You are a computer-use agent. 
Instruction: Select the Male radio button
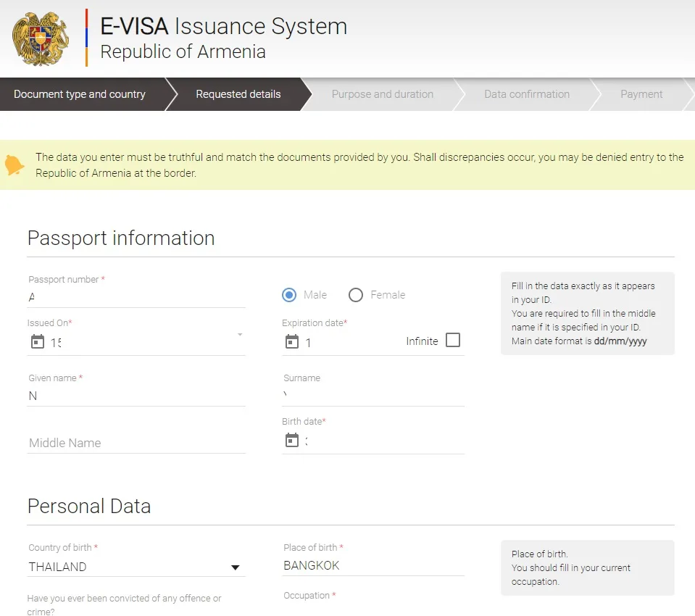point(289,295)
